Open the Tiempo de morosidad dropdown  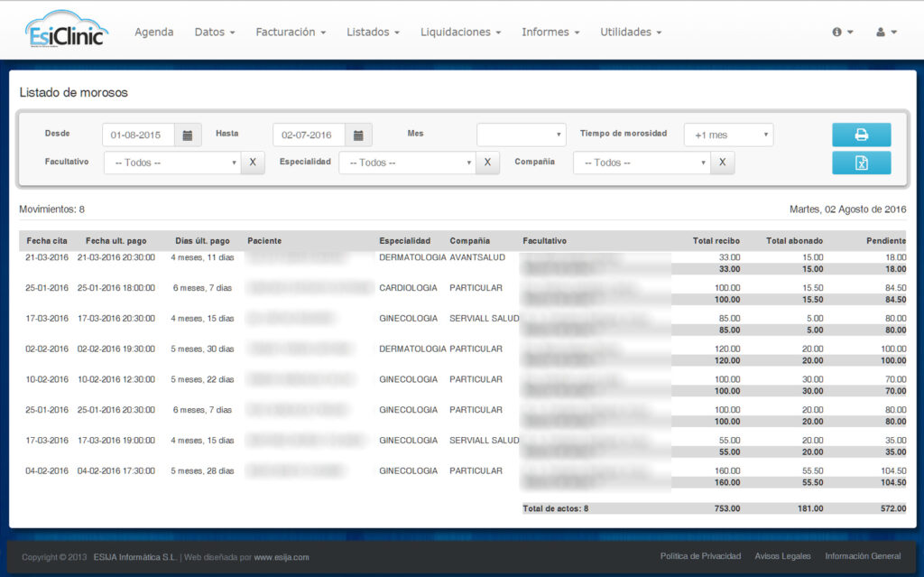pyautogui.click(x=728, y=135)
